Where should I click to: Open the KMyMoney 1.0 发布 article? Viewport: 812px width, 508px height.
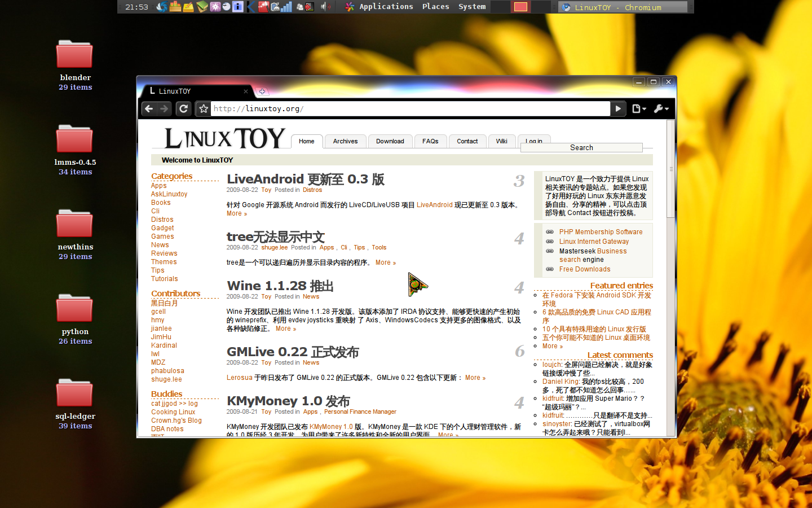(x=288, y=401)
